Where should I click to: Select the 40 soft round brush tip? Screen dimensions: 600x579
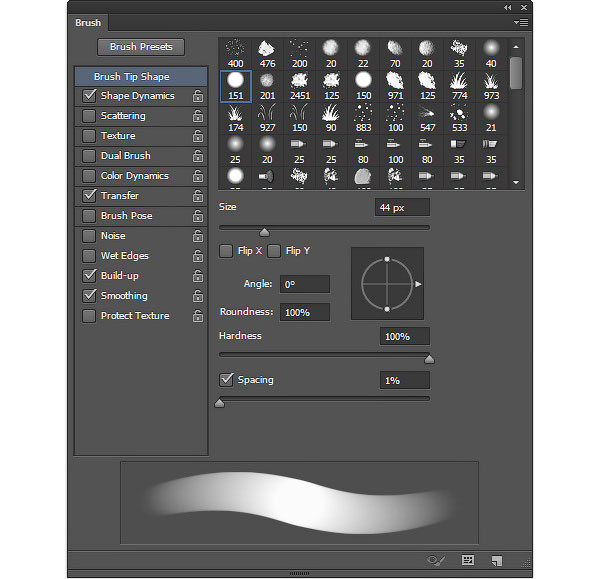491,54
